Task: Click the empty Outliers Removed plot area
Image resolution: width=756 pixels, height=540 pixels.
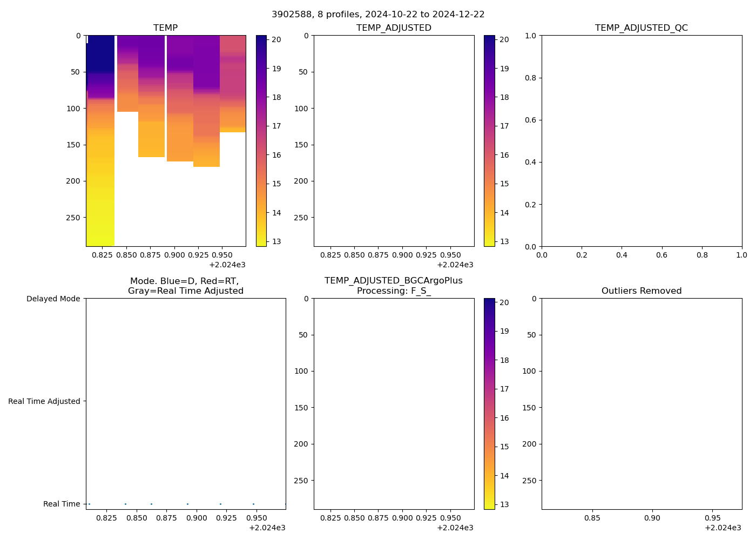Action: point(641,403)
